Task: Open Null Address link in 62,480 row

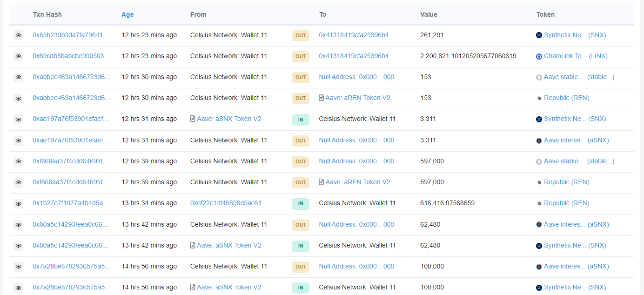Action: [x=356, y=224]
